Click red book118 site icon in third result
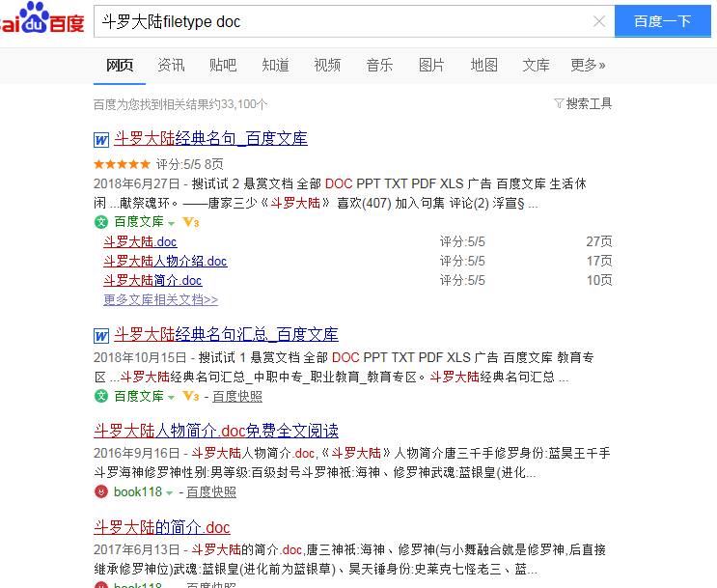Screen dimensions: 717x588 click(x=101, y=491)
